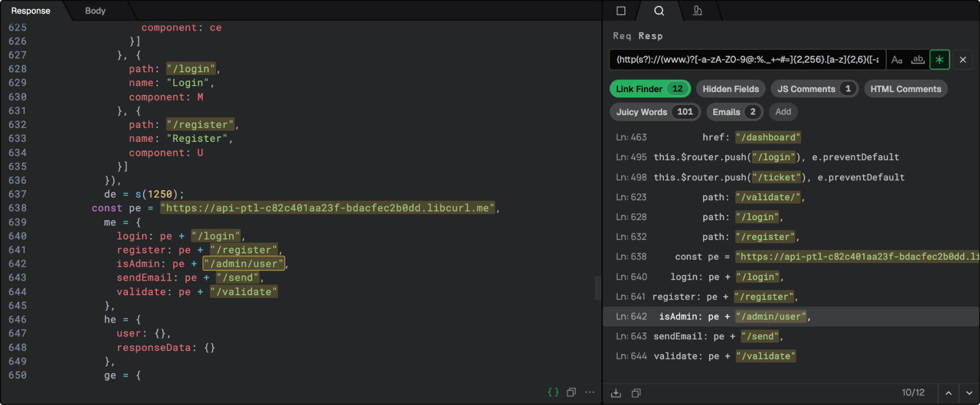
Task: Open the three-dots more options menu
Action: pos(590,392)
